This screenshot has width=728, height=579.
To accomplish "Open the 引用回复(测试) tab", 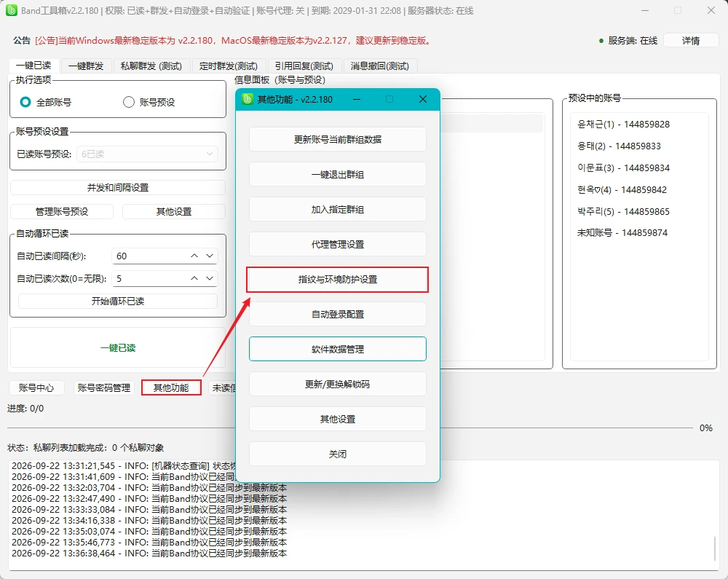I will pyautogui.click(x=304, y=66).
